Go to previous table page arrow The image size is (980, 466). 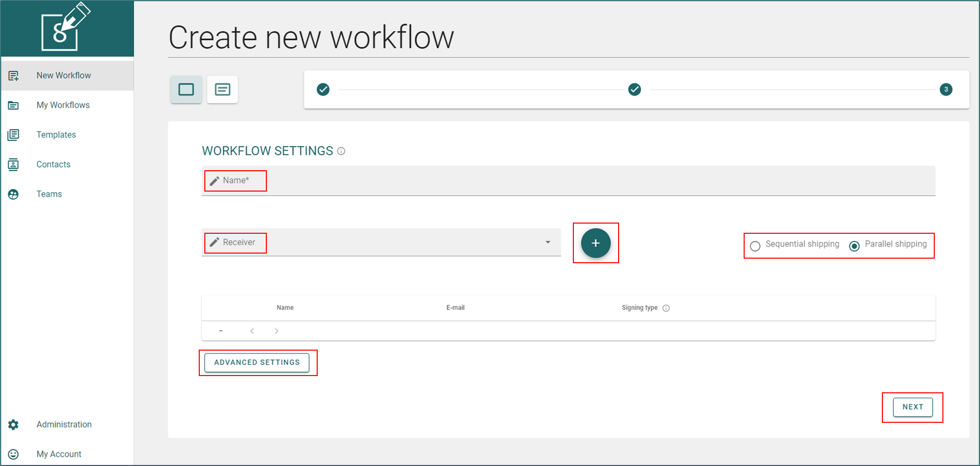tap(252, 331)
